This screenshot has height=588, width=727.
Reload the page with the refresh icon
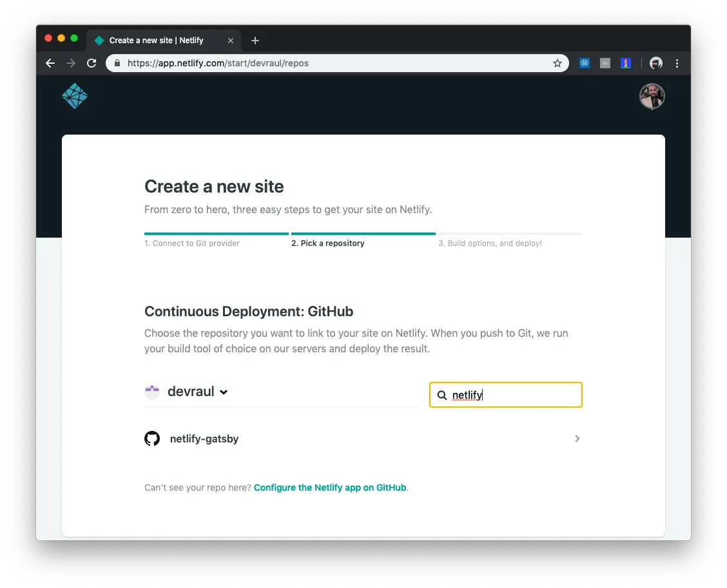click(92, 63)
